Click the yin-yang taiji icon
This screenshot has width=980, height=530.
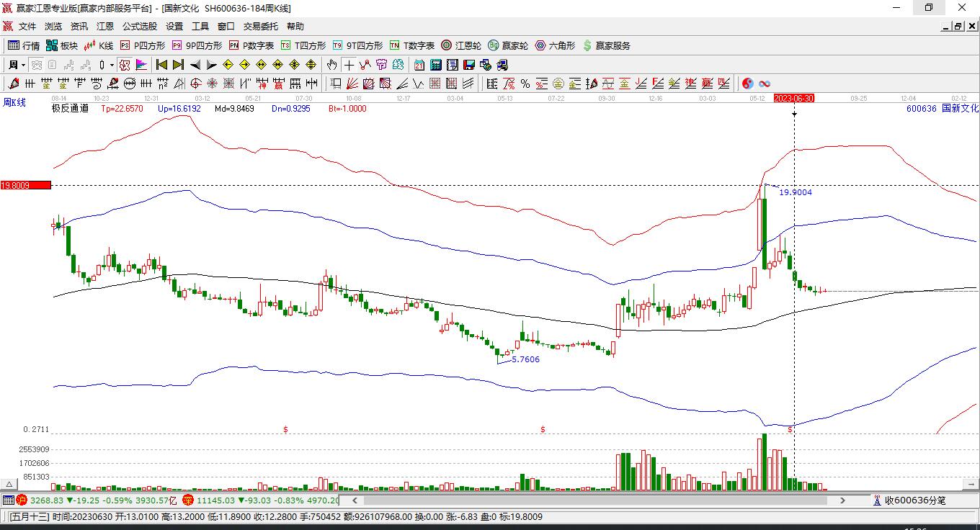coord(747,84)
